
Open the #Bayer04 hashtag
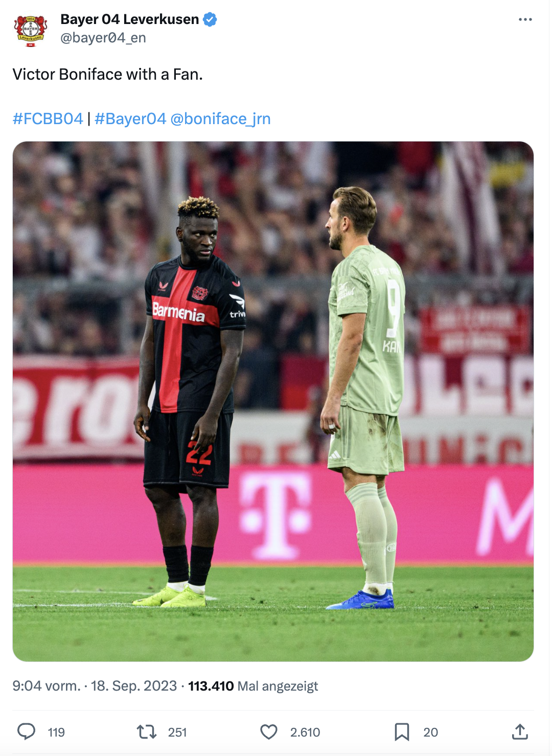130,119
